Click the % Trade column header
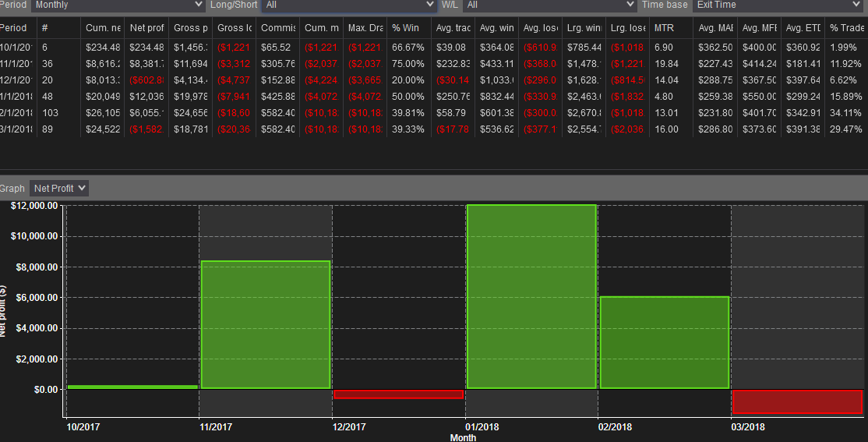Screen dimensions: 868x442 846,28
